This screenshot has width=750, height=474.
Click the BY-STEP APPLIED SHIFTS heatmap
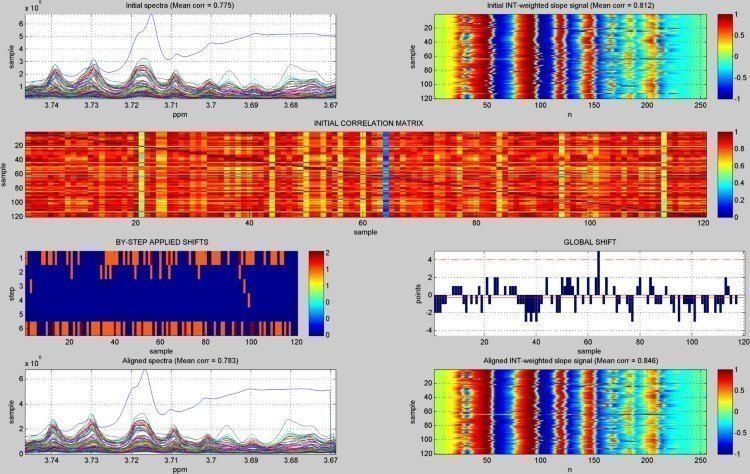click(x=160, y=292)
